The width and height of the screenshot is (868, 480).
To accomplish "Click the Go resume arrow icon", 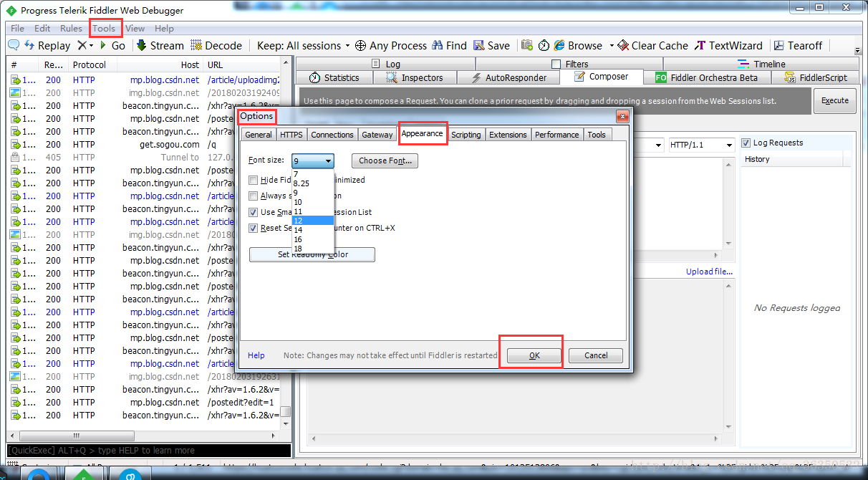I will (103, 45).
